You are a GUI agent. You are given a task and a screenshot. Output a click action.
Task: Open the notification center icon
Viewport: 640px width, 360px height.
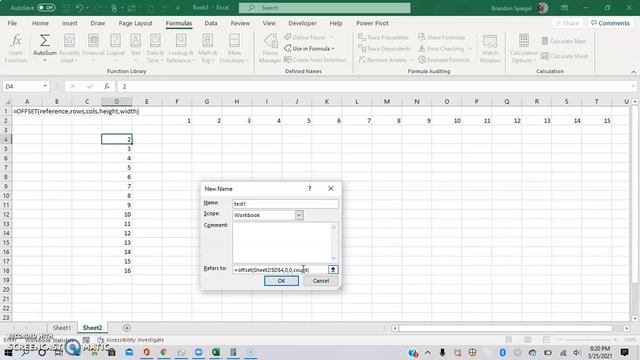click(624, 352)
